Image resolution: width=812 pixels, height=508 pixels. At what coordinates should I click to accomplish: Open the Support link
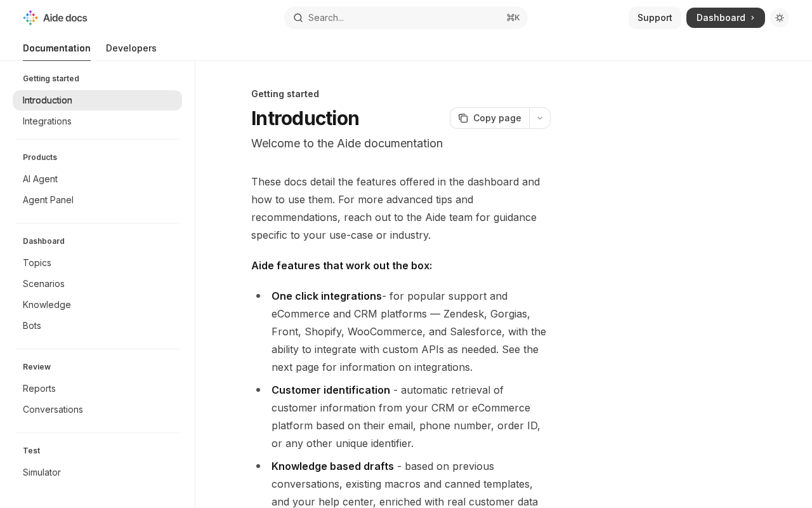655,18
